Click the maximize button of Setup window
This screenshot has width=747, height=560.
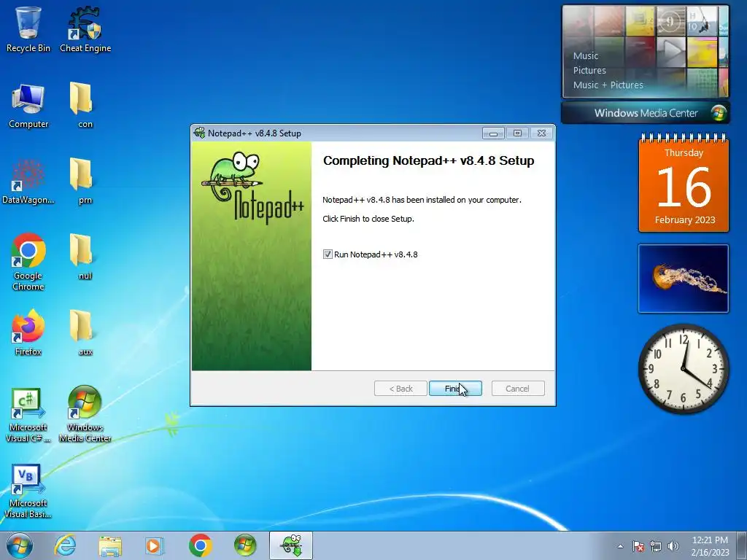517,133
